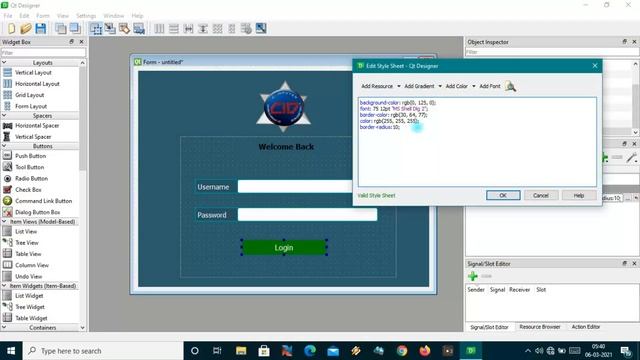Click the Object Inspector filter field
Viewport: 640px width, 360px height.
click(x=552, y=52)
